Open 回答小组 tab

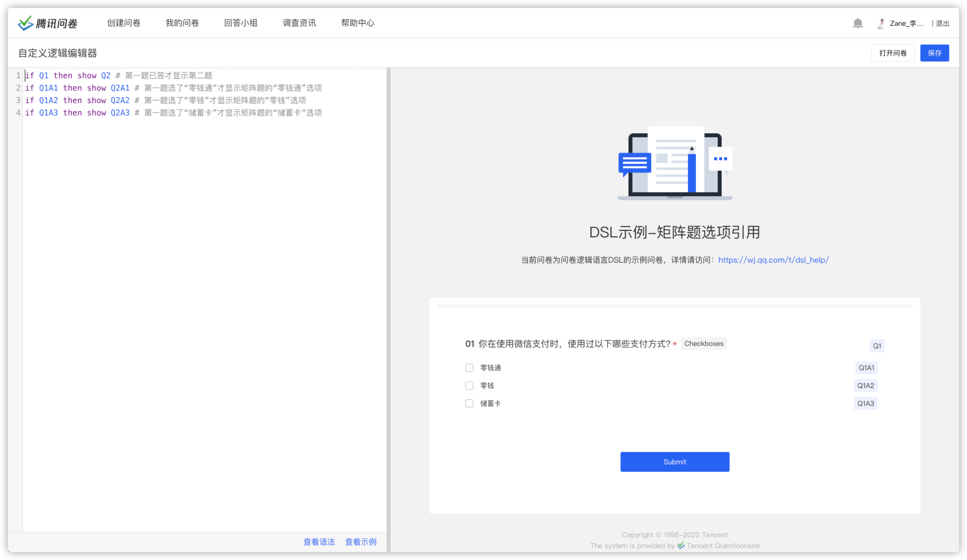(x=241, y=23)
